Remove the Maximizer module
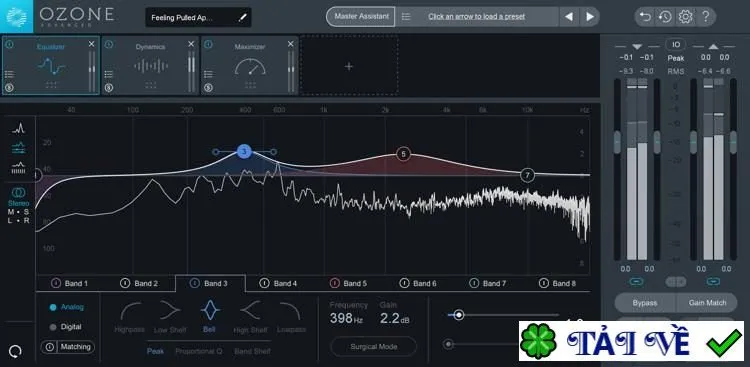Image resolution: width=750 pixels, height=367 pixels. 291,44
